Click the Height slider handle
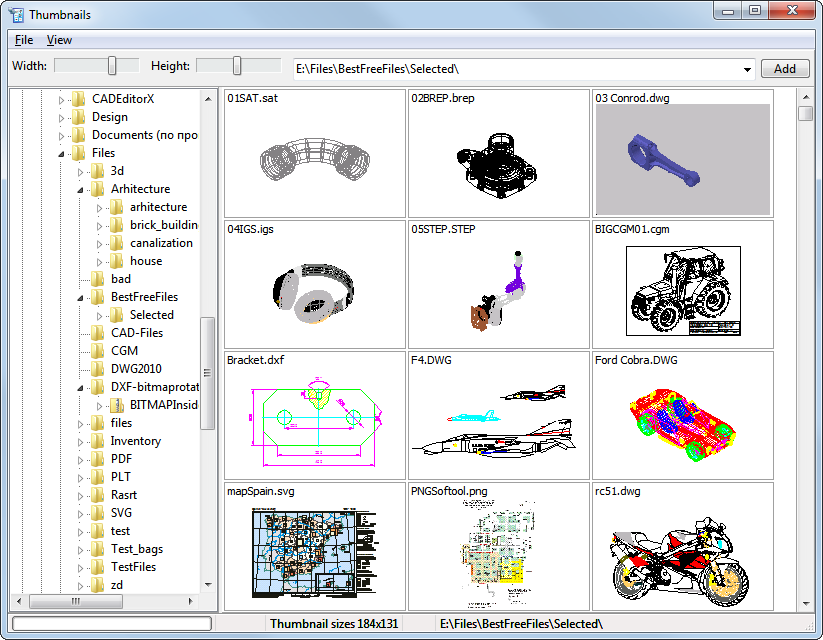The width and height of the screenshot is (823, 640). pos(237,66)
